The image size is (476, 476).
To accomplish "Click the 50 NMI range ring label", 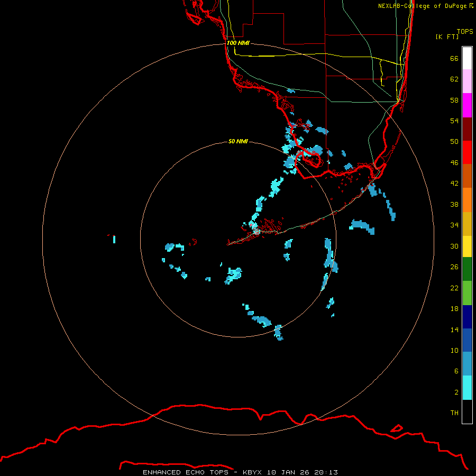I will click(x=238, y=141).
